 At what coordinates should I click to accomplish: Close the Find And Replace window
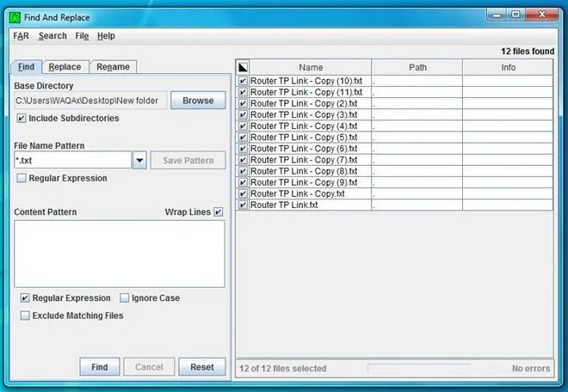pyautogui.click(x=542, y=15)
